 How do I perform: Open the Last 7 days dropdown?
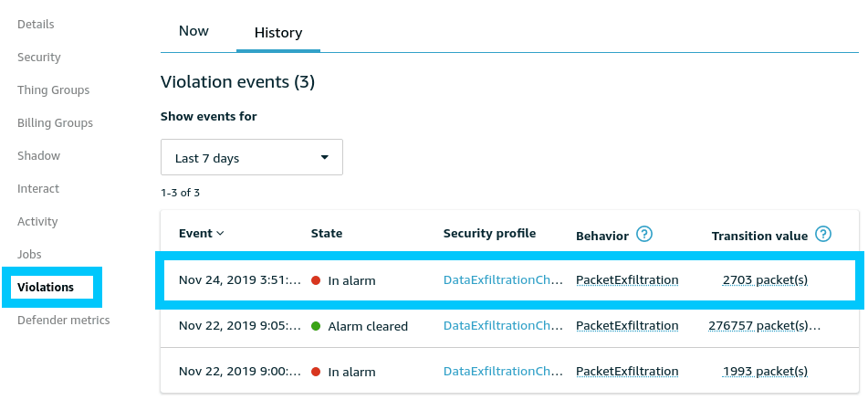click(x=251, y=157)
